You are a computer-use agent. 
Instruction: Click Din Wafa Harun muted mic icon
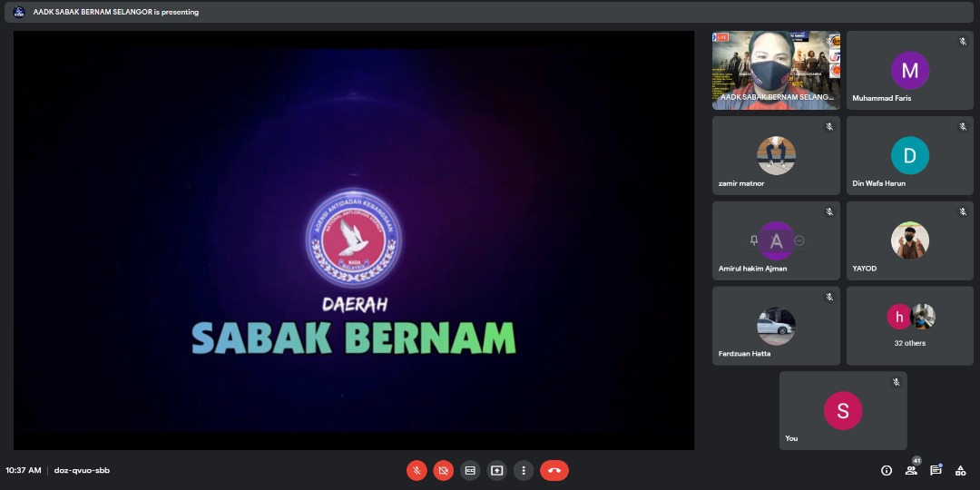pos(963,126)
